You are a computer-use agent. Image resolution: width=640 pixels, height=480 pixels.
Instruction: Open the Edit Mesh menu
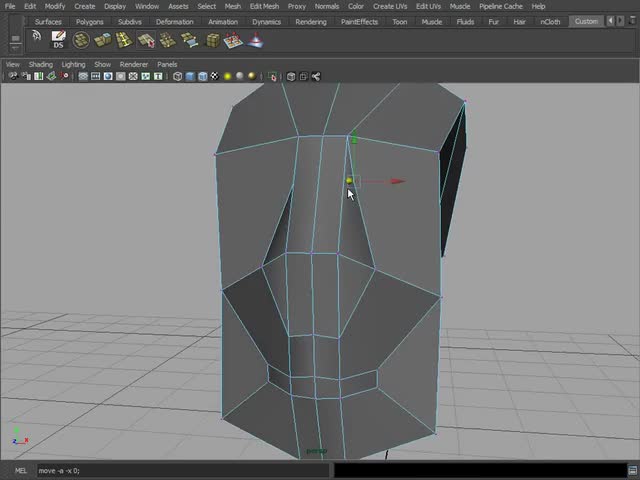[264, 6]
